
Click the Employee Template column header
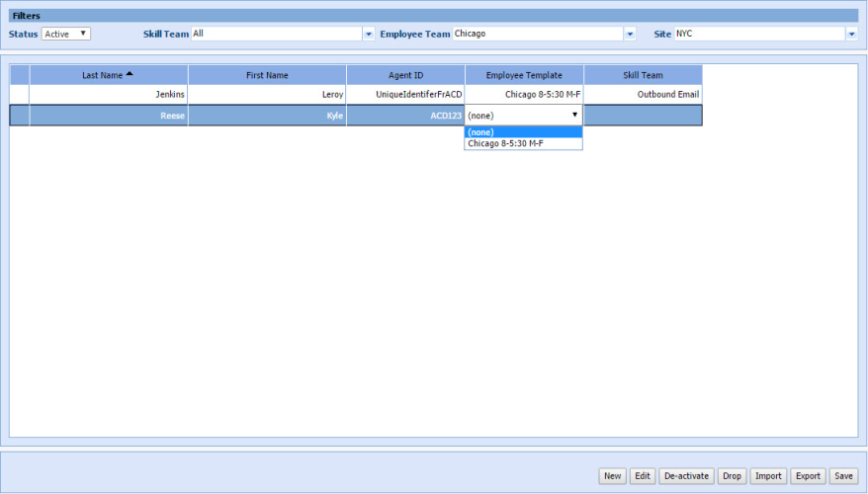click(x=524, y=75)
